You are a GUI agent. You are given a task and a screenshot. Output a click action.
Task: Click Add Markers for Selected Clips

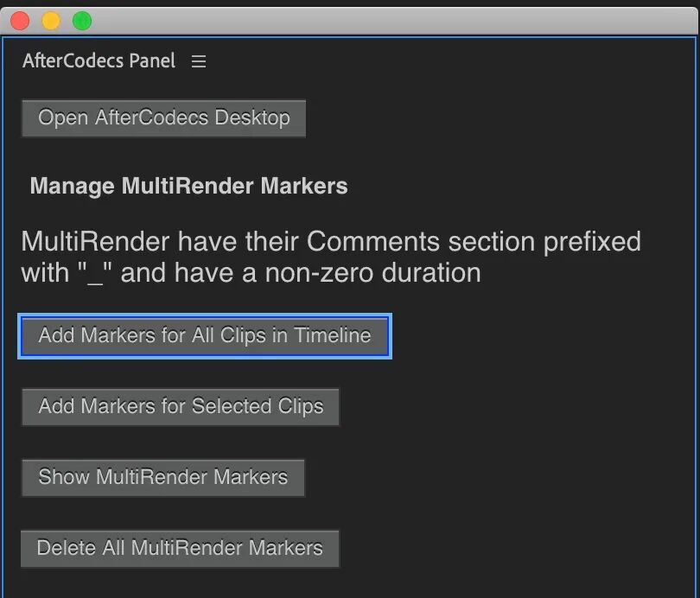[x=181, y=406]
